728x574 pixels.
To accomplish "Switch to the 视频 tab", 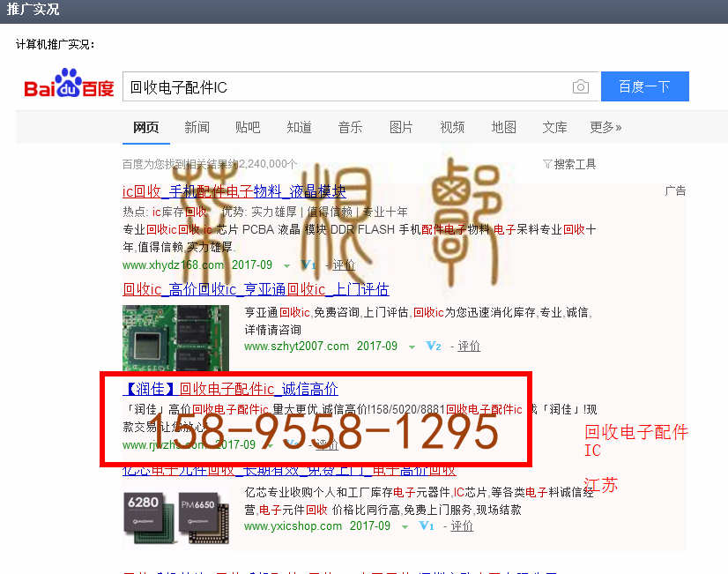I will (x=452, y=127).
